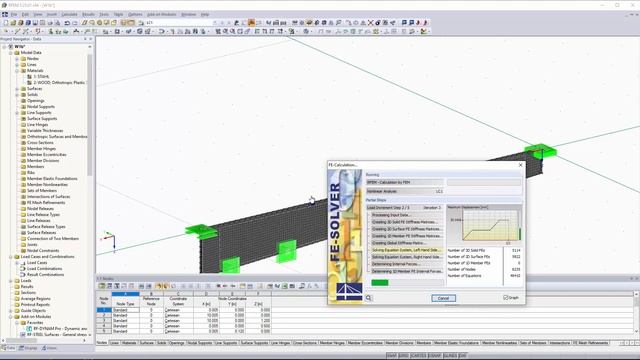Click the RF-STEEL Surfaces module icon
Viewport: 640px width, 360px height.
[23, 335]
